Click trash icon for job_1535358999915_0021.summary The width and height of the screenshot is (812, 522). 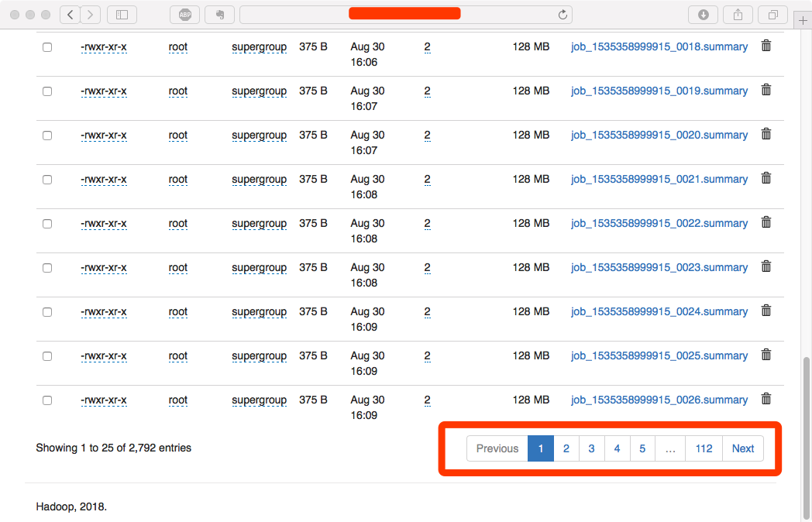(x=766, y=178)
